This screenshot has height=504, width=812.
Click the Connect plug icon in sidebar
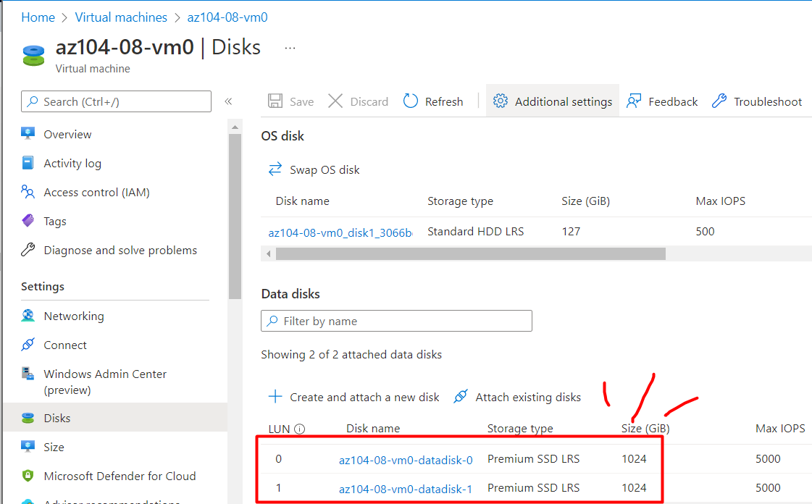click(x=28, y=345)
